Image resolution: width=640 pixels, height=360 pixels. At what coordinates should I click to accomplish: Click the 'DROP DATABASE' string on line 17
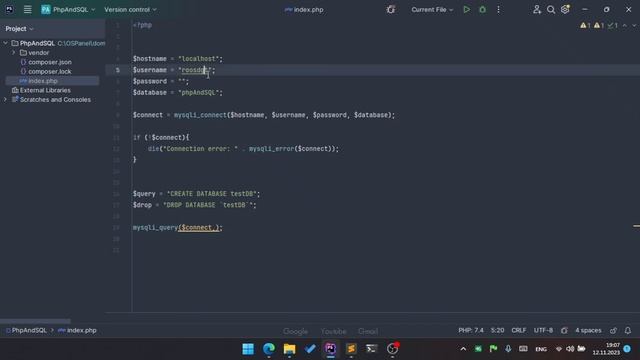[x=209, y=205]
